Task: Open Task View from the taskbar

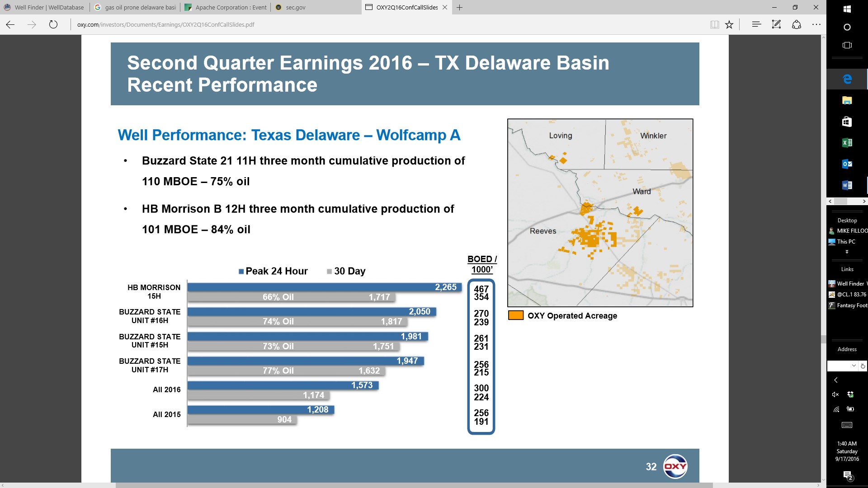Action: point(847,45)
